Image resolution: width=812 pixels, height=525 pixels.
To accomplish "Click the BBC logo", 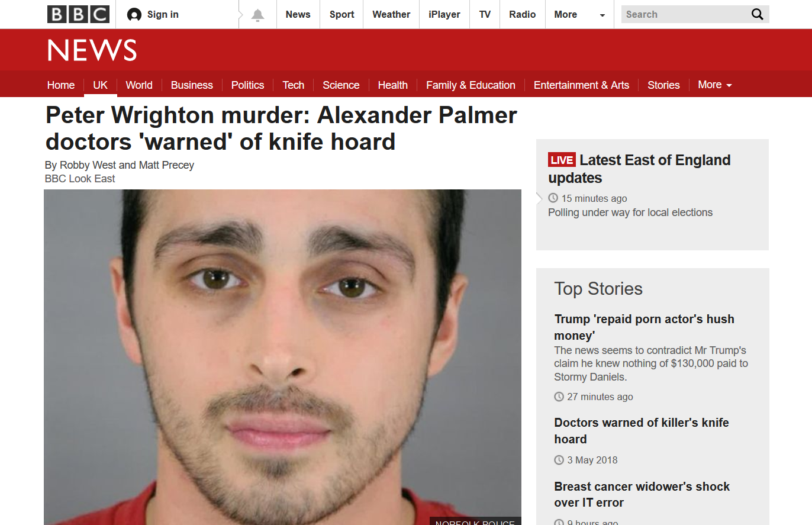I will pos(78,14).
